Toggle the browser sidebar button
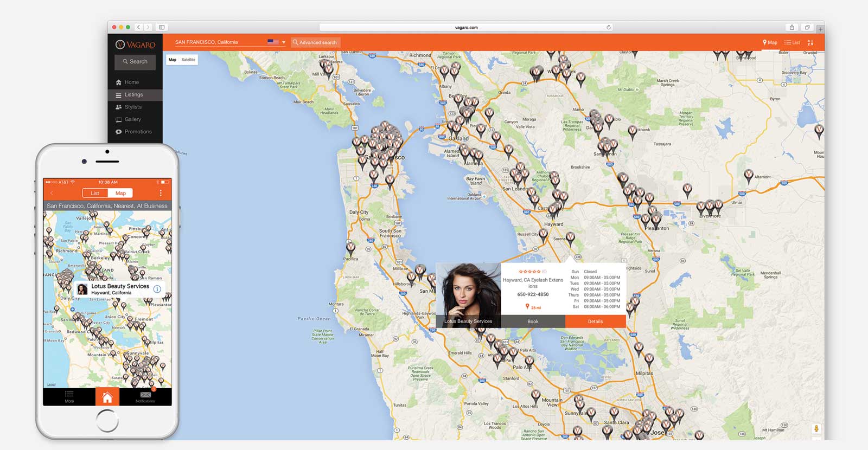 tap(162, 27)
